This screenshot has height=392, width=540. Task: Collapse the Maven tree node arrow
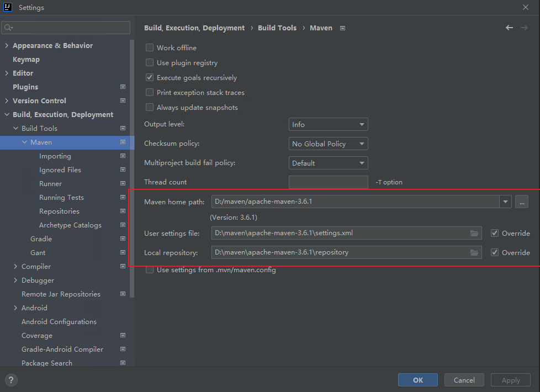tap(24, 142)
